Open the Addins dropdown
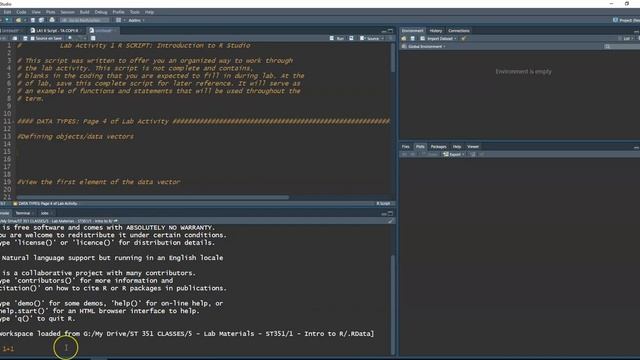This screenshot has width=640, height=360. [x=136, y=20]
